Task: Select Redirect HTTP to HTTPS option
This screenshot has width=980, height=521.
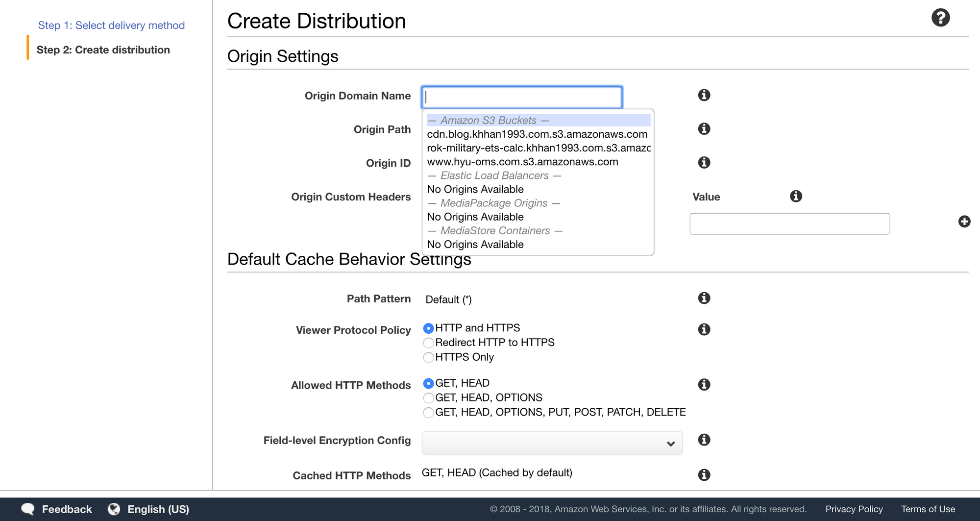Action: (x=429, y=343)
